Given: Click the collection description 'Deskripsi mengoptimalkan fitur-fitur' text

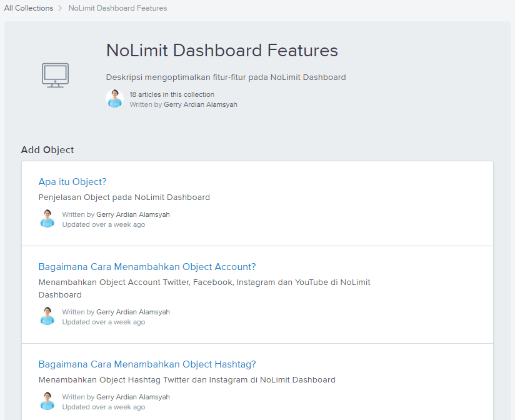Looking at the screenshot, I should (226, 77).
